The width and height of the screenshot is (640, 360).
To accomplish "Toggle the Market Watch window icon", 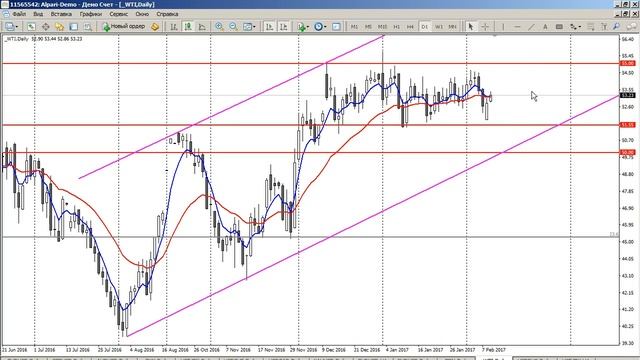I will (31, 27).
